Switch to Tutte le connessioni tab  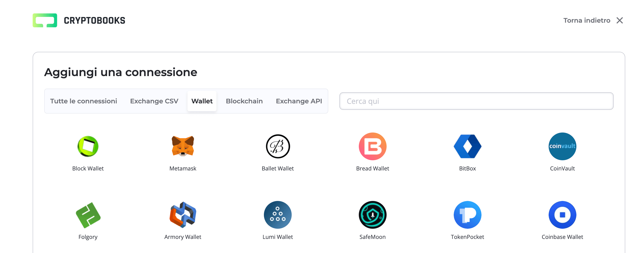tap(84, 101)
